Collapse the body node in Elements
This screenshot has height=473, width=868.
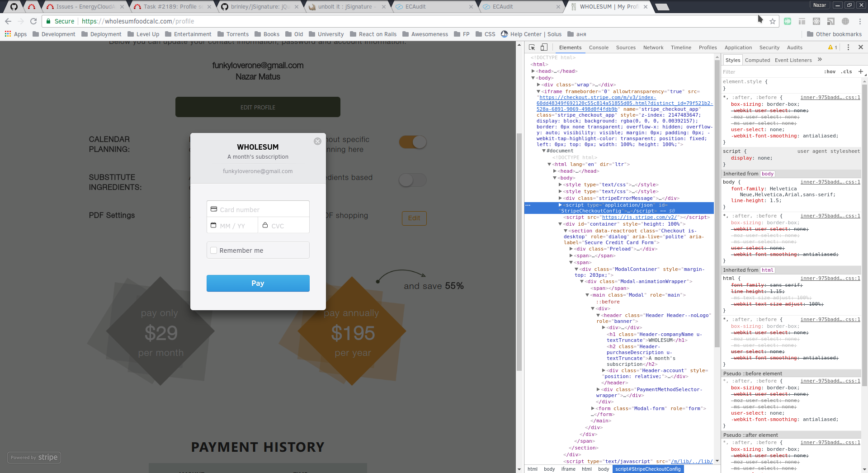[533, 78]
